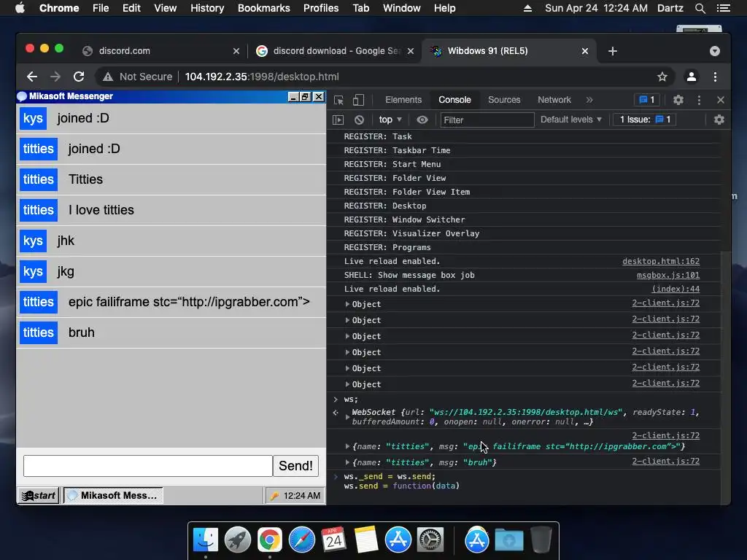Create a live expression with the eye icon

422,120
